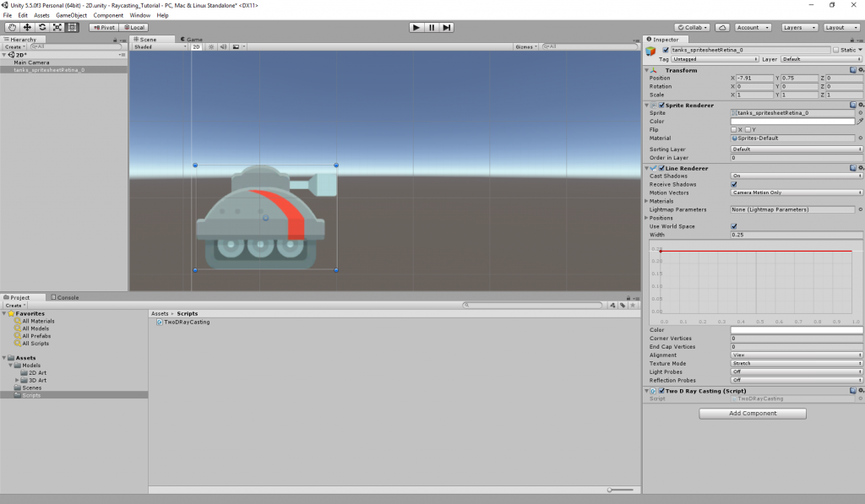Select the Rotate tool in the toolbar
Viewport: 865px width, 504px height.
tap(42, 27)
